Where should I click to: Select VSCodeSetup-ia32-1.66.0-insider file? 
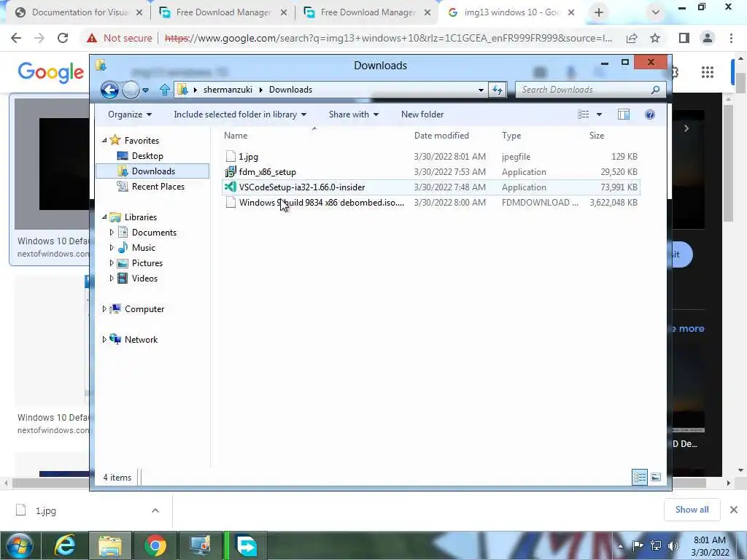[x=430, y=187]
